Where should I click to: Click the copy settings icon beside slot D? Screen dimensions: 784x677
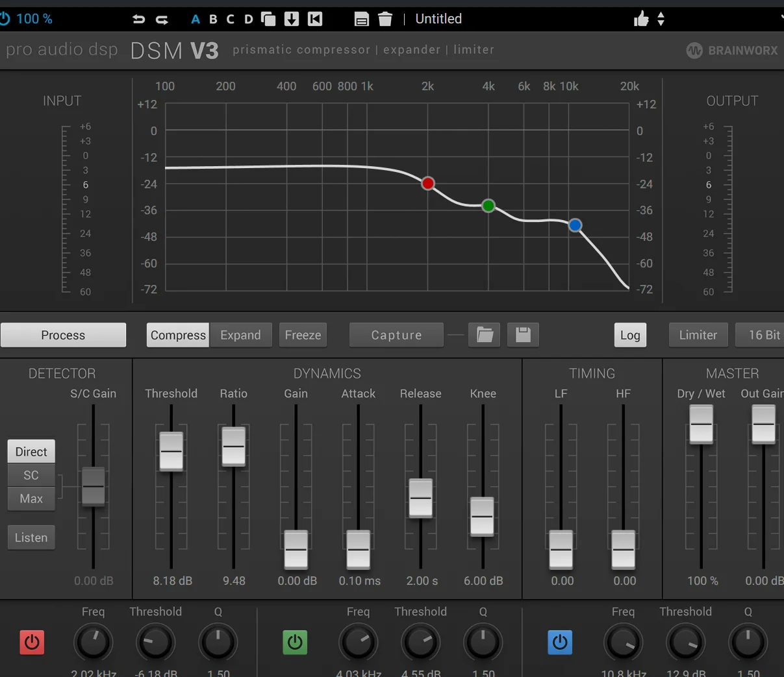pyautogui.click(x=268, y=19)
